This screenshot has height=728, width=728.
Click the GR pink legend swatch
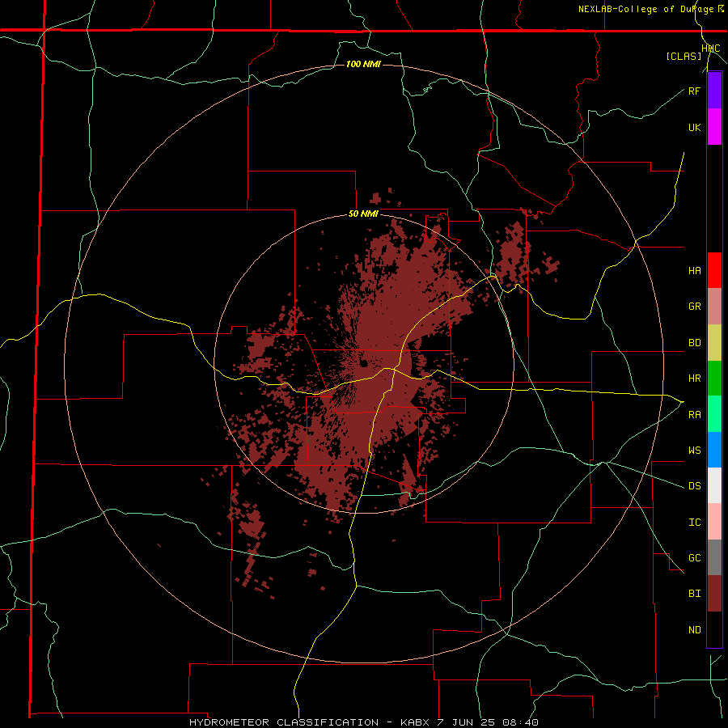point(714,307)
